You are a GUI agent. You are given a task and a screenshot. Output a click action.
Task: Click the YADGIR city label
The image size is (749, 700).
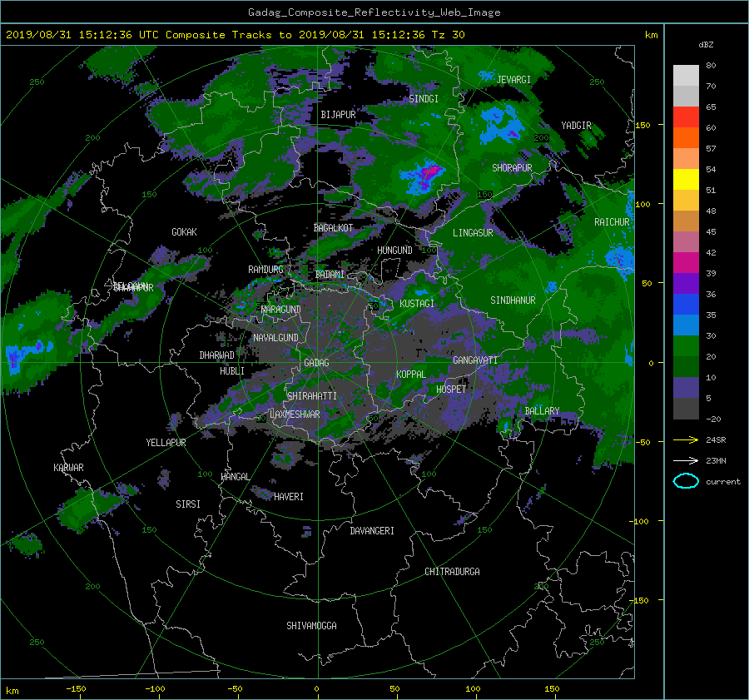(x=576, y=126)
